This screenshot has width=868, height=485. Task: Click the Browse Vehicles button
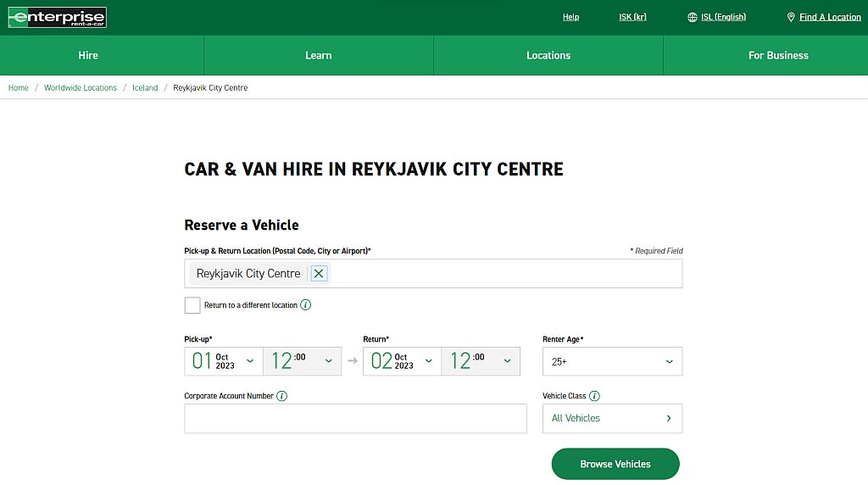click(615, 464)
